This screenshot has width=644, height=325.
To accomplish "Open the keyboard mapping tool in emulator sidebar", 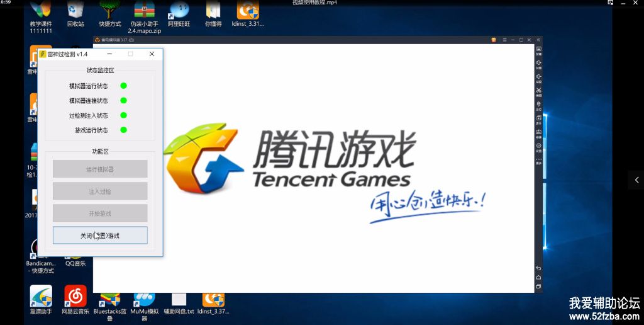I will (538, 49).
